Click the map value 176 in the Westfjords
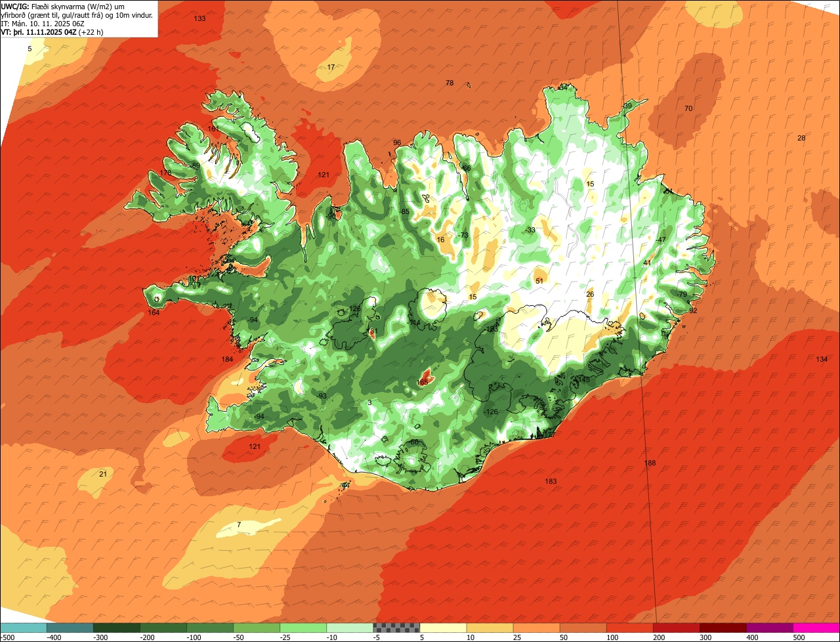This screenshot has height=642, width=840. [165, 173]
